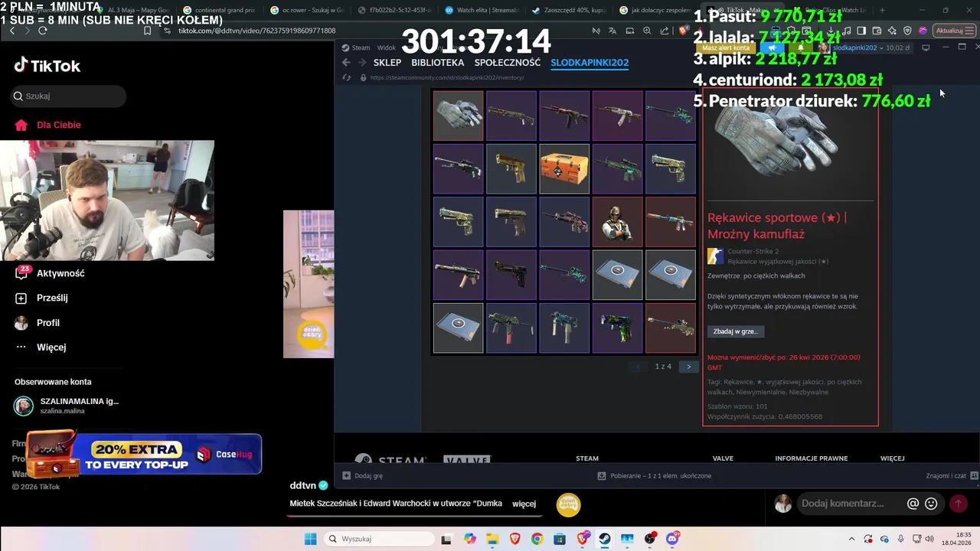Screen dimensions: 980x551
Task: Open SLODKAPINKI202 profile tab in Steam
Action: pyautogui.click(x=590, y=63)
